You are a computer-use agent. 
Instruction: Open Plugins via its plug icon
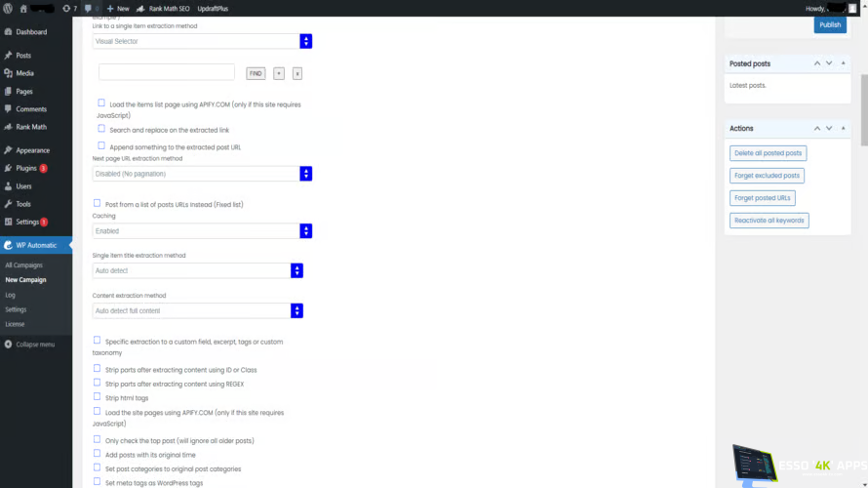(x=8, y=168)
